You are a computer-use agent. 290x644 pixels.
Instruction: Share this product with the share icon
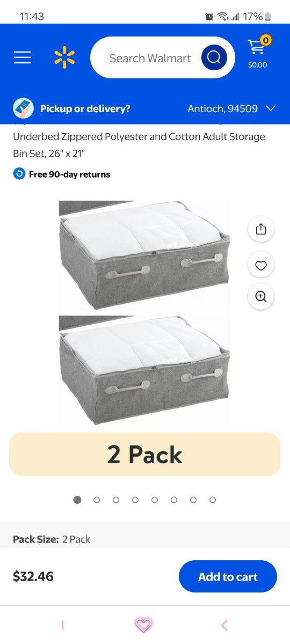click(x=261, y=229)
